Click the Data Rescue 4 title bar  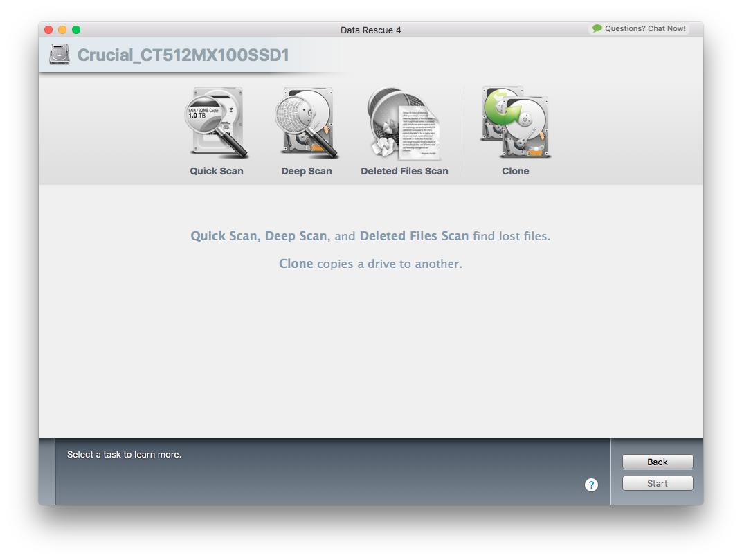(372, 30)
